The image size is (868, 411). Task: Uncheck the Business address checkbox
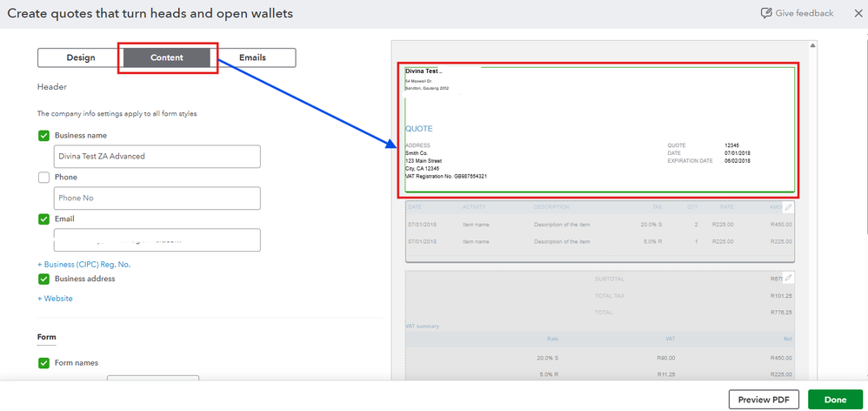pos(43,279)
